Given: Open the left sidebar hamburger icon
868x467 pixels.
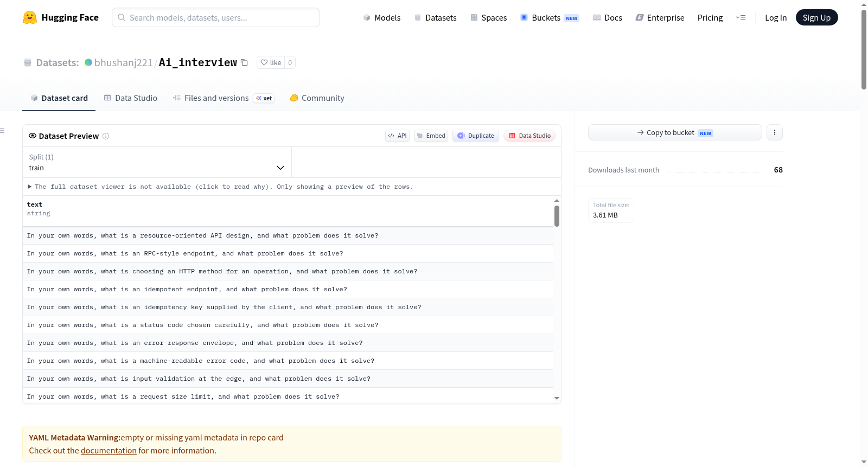Looking at the screenshot, I should [x=2, y=131].
